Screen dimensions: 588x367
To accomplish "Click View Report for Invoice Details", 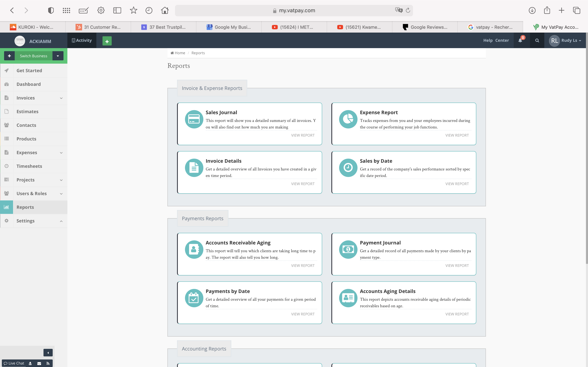I will pyautogui.click(x=303, y=184).
